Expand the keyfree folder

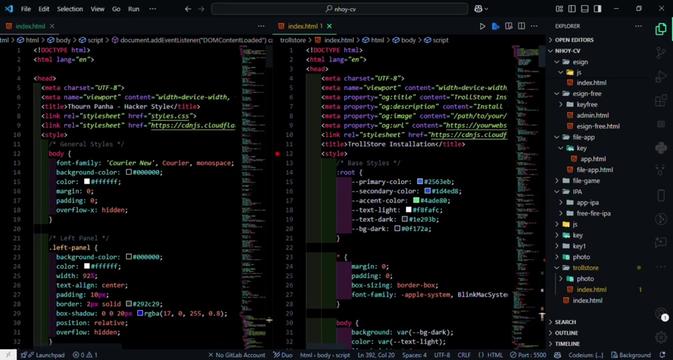pyautogui.click(x=586, y=104)
